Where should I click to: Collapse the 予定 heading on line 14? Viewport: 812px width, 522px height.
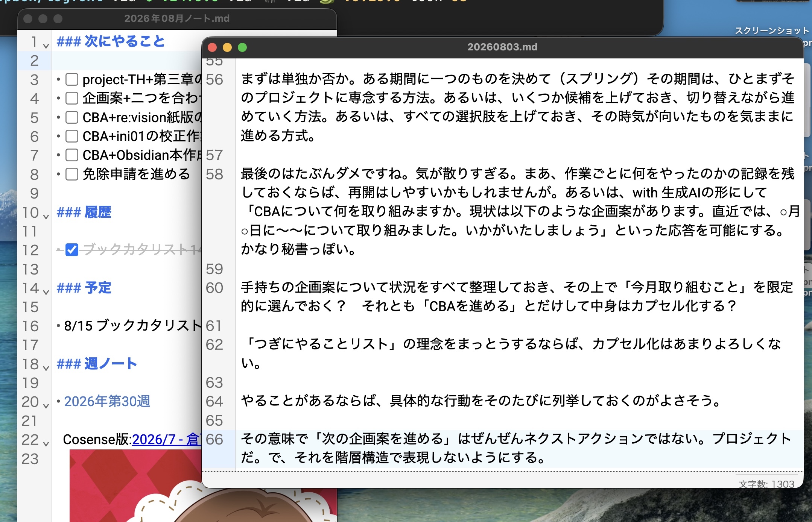pos(46,292)
